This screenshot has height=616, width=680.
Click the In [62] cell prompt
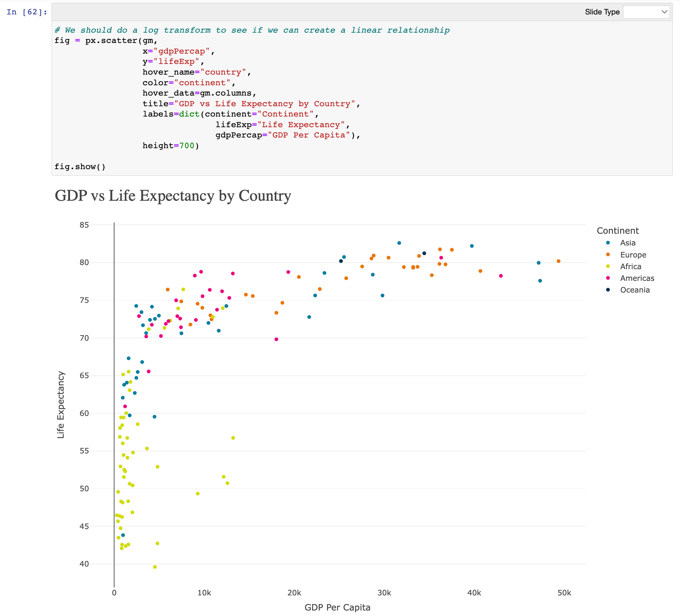tap(27, 12)
